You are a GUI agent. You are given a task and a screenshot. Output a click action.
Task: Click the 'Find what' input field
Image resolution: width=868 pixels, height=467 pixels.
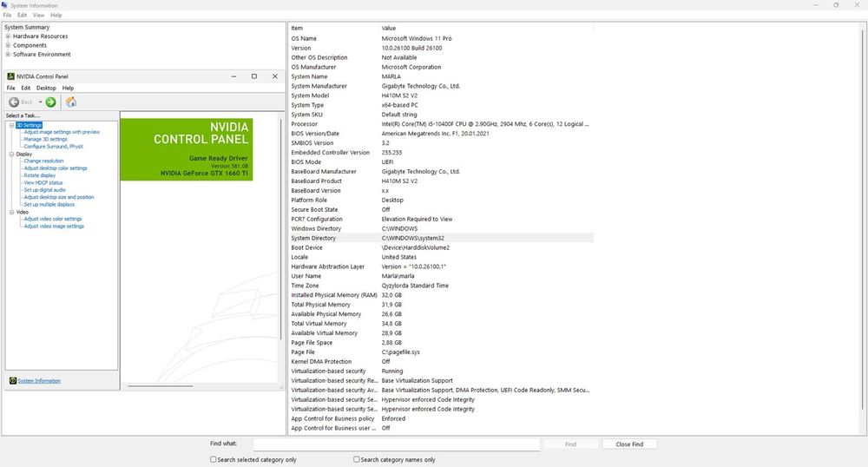click(397, 444)
